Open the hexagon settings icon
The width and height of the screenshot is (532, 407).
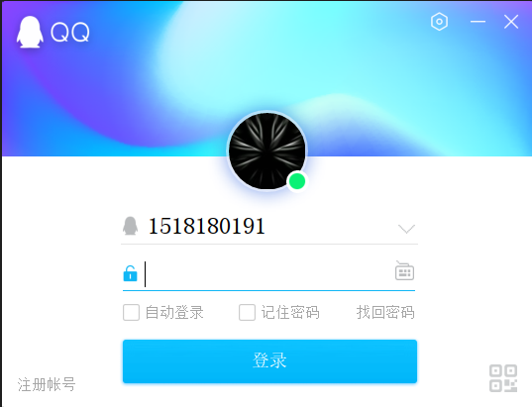(x=439, y=22)
